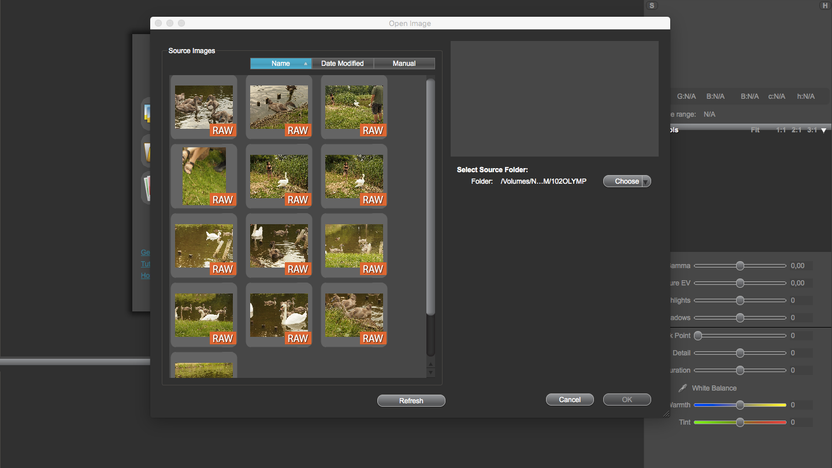Screen dimensions: 832x468
Task: Switch to Manual sorting tab
Action: pos(404,63)
